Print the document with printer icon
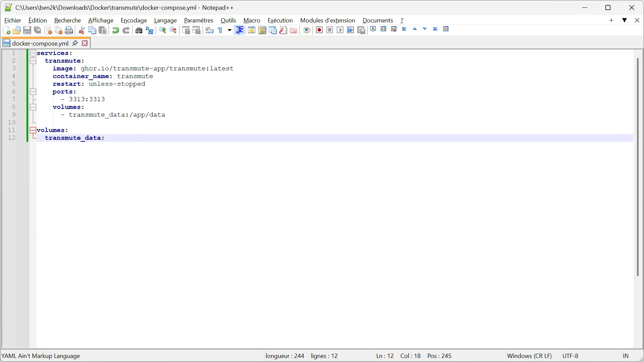The image size is (644, 362). click(69, 31)
